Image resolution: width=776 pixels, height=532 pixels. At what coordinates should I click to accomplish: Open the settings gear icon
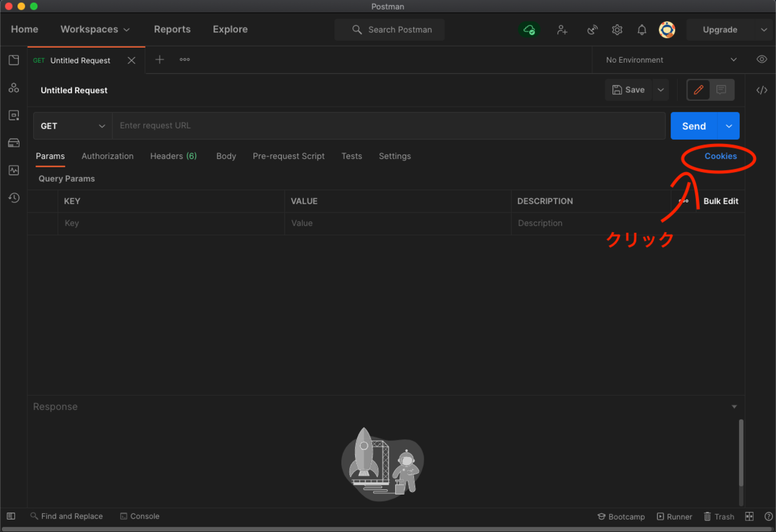pyautogui.click(x=617, y=30)
